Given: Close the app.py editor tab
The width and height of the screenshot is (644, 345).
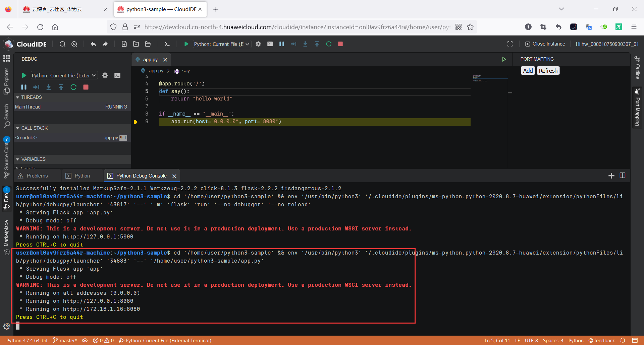Looking at the screenshot, I should click(x=165, y=60).
